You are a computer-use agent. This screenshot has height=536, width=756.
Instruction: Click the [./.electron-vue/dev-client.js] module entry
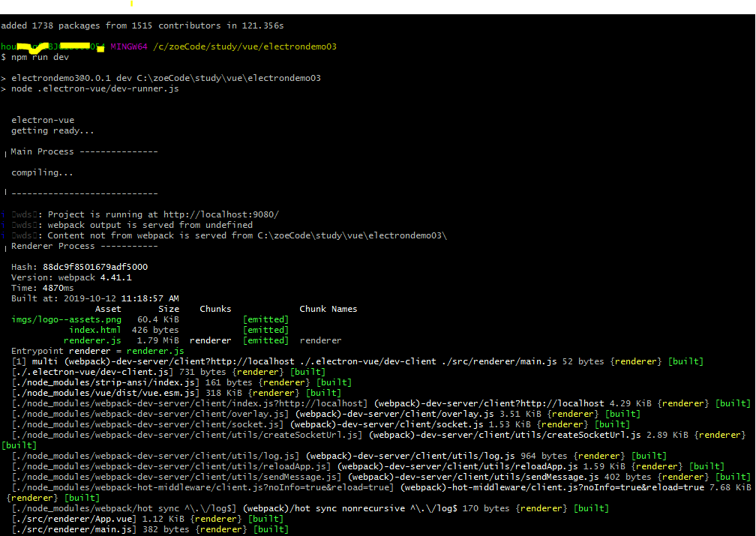(x=92, y=372)
